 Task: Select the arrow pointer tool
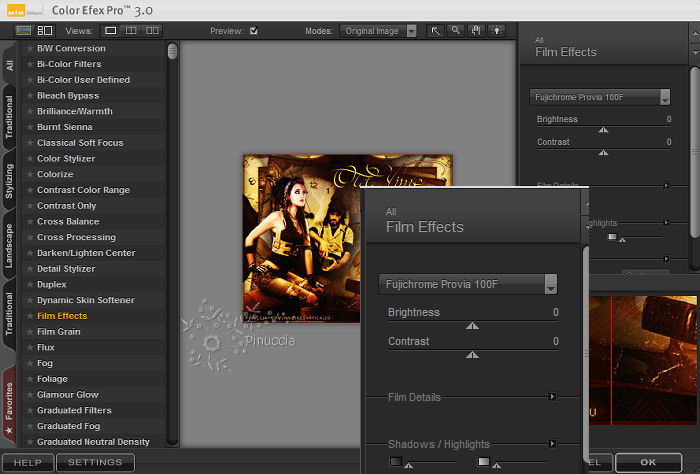pyautogui.click(x=435, y=31)
